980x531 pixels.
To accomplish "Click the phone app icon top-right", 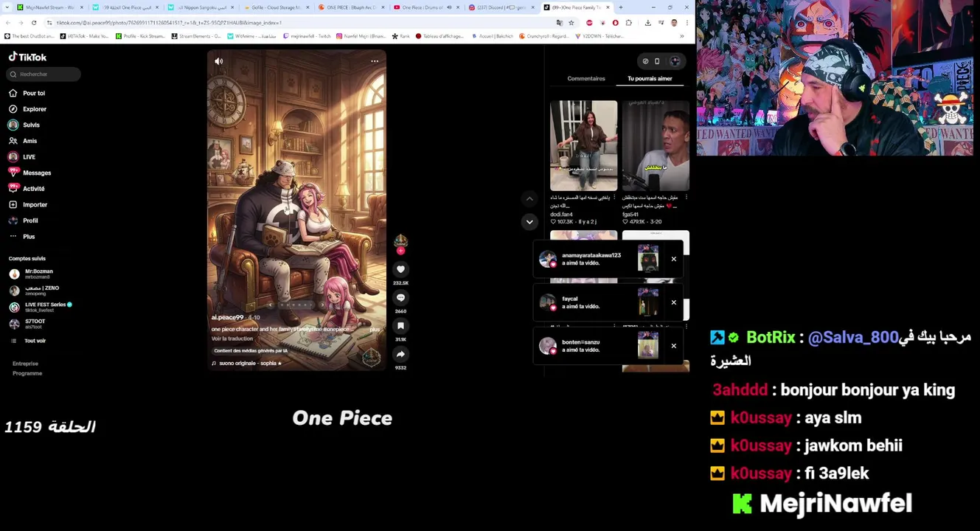I will click(x=657, y=61).
